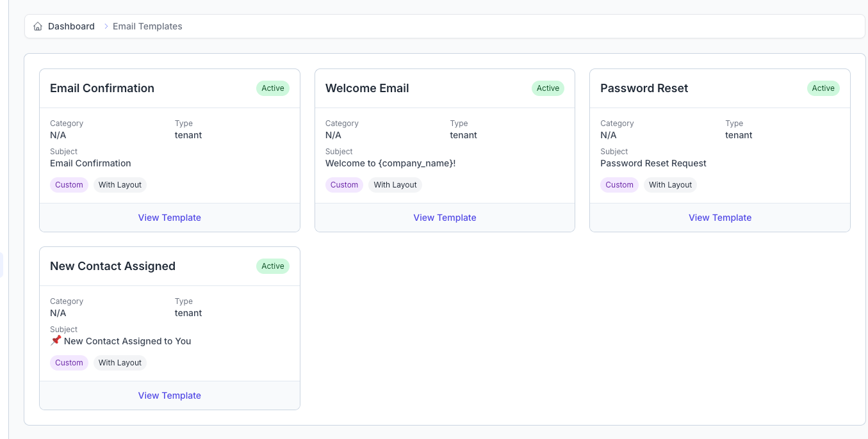The width and height of the screenshot is (868, 439).
Task: Click the With Layout tag on Password Reset
Action: [x=670, y=184]
